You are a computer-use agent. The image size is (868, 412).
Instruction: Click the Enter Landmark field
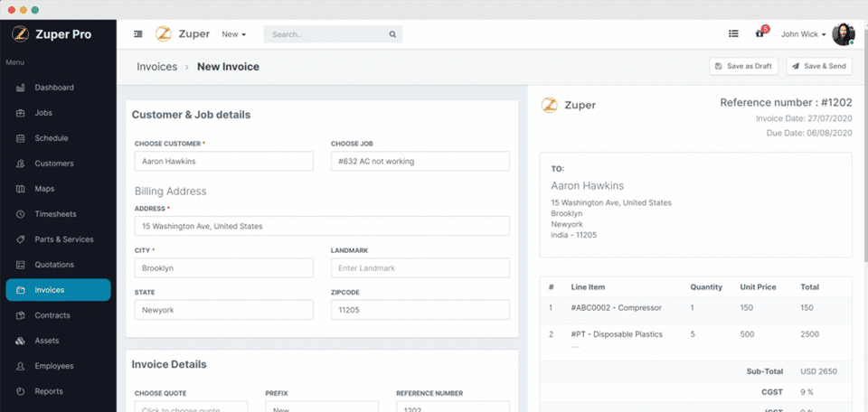click(x=420, y=268)
